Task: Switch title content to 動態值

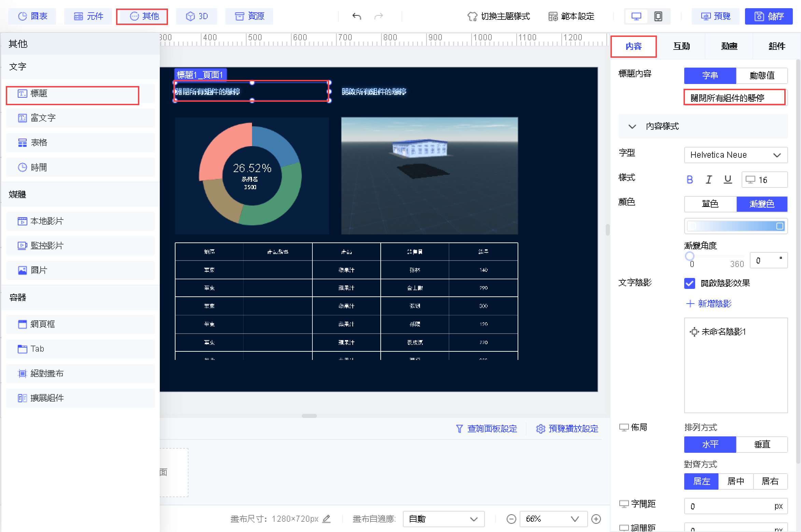Action: click(x=762, y=75)
